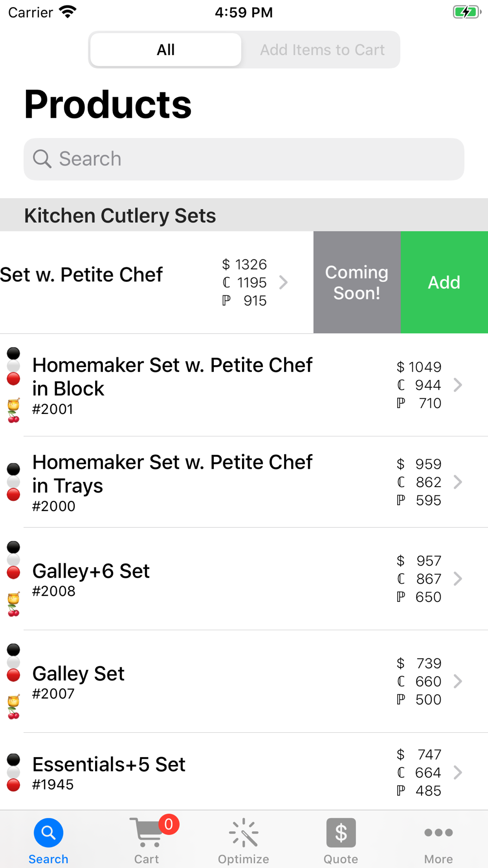Tap red color dot on Essentials+5 Set
The image size is (488, 868).
[14, 785]
